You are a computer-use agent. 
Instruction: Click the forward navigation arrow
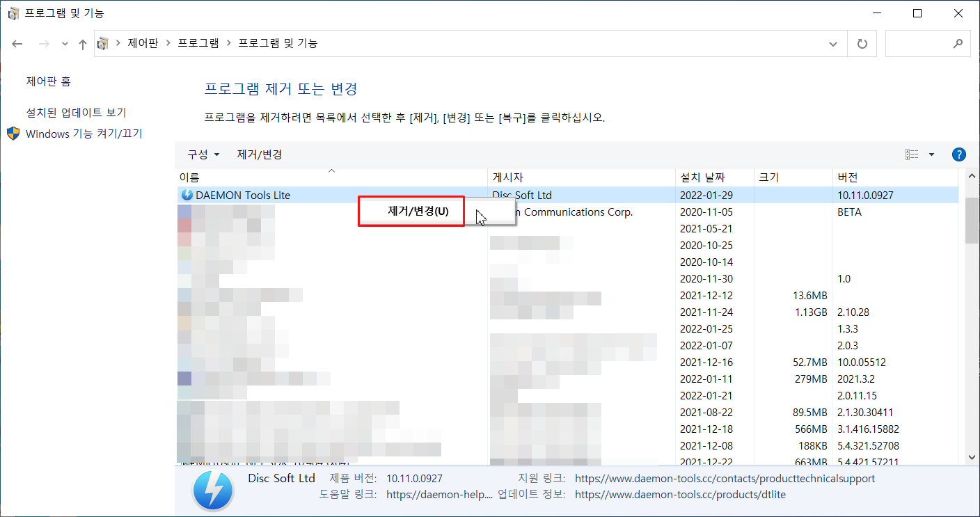click(44, 44)
